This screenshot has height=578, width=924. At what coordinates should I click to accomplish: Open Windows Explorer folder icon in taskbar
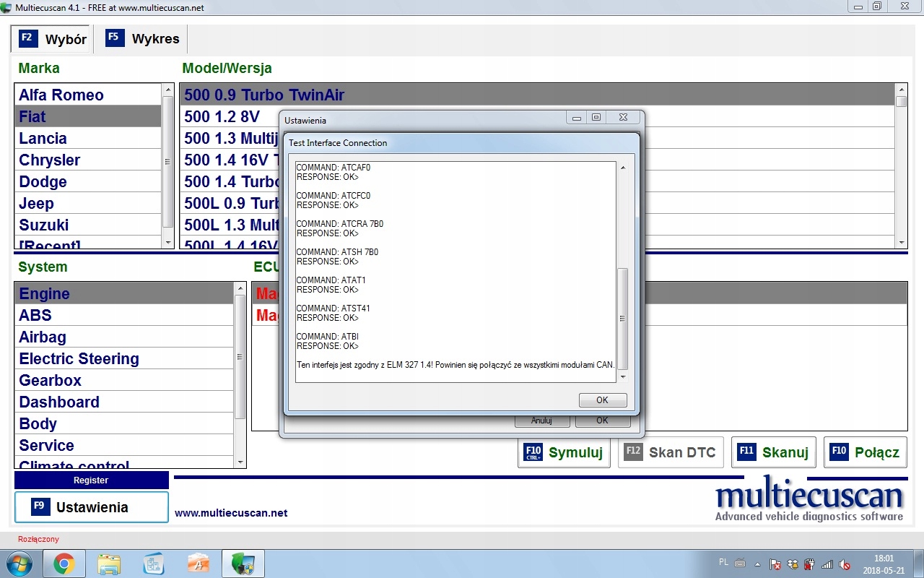[109, 564]
